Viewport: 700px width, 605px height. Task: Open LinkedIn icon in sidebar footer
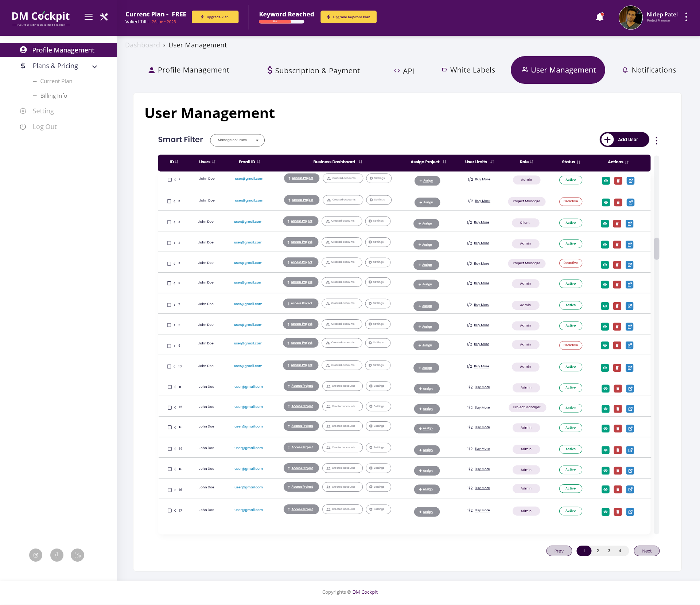point(77,555)
